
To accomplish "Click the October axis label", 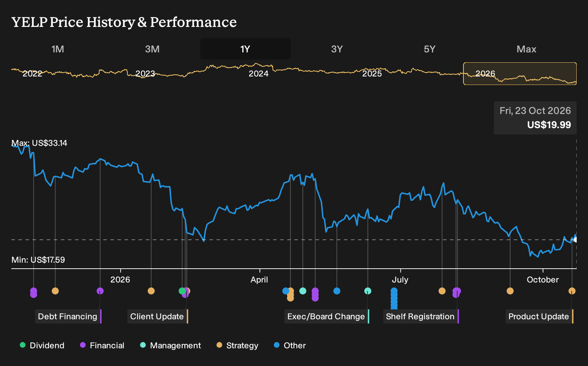I will (543, 280).
